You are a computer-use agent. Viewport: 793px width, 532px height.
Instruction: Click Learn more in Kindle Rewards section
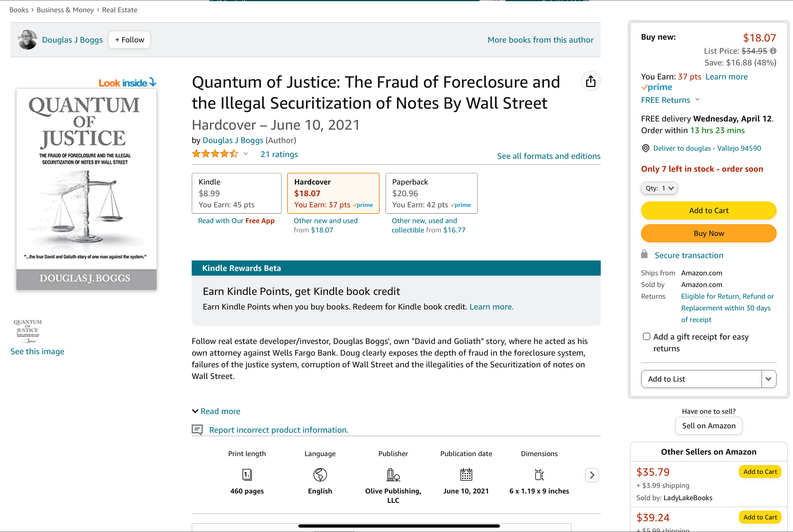click(491, 307)
